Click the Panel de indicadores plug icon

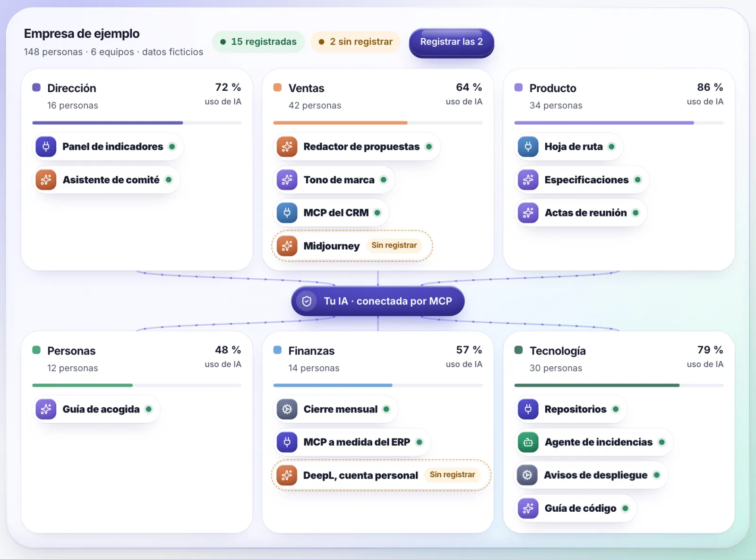point(46,146)
